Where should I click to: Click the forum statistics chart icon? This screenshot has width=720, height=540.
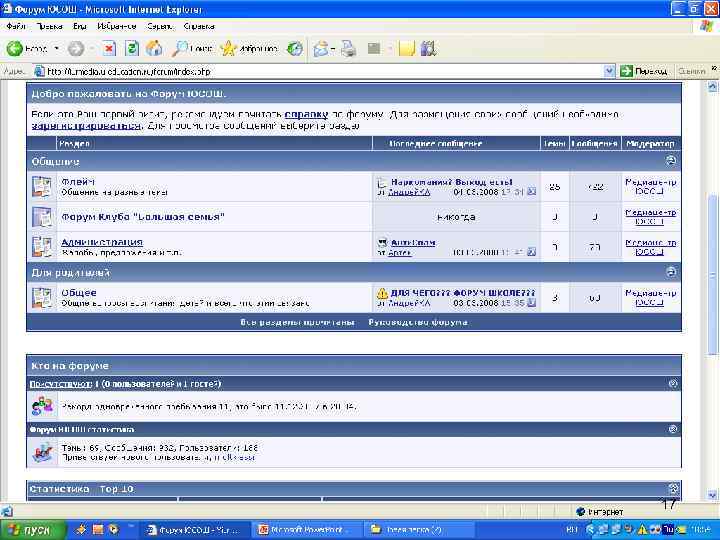tap(43, 452)
